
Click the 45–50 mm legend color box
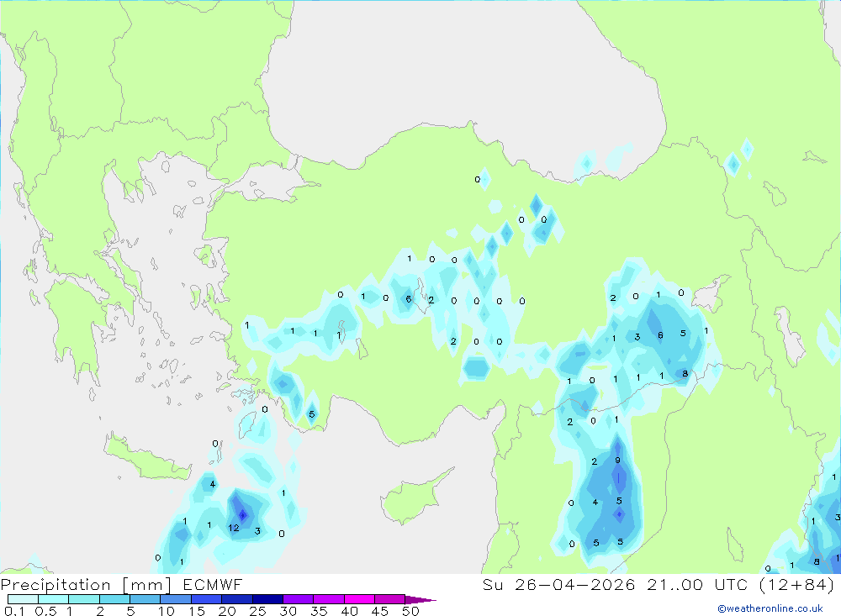pyautogui.click(x=389, y=599)
